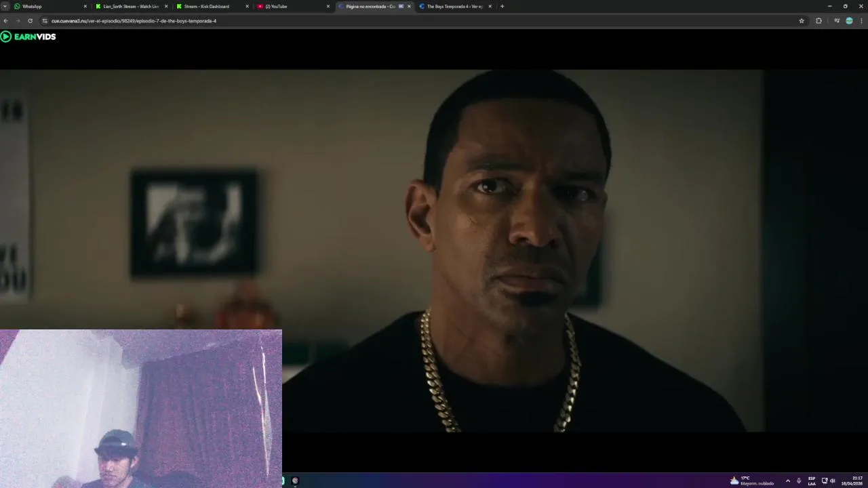The height and width of the screenshot is (488, 868).
Task: Show hidden system tray icons
Action: 787,481
